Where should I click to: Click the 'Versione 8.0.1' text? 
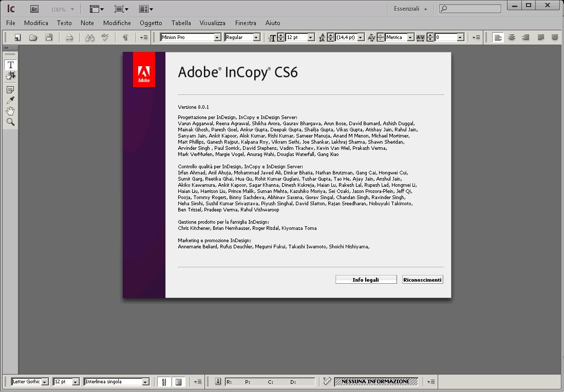[193, 107]
